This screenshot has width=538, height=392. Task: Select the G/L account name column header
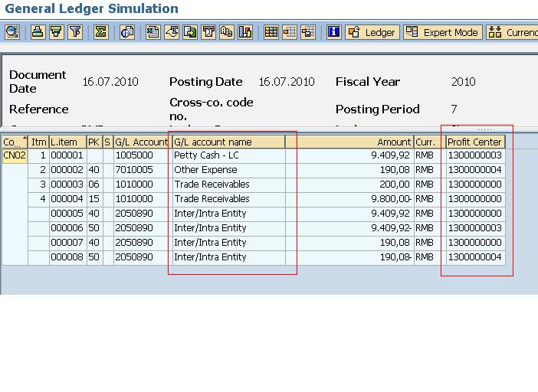coord(228,142)
